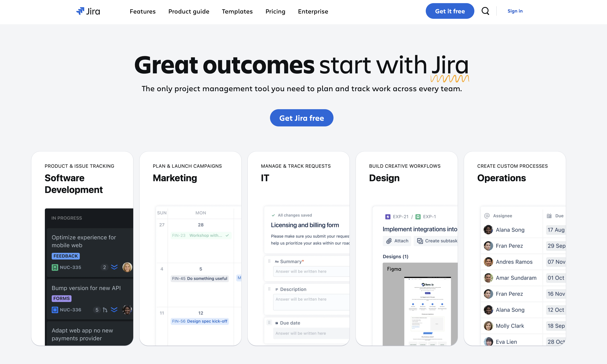Click the Jira logo icon
The image size is (607, 364).
[x=80, y=11]
